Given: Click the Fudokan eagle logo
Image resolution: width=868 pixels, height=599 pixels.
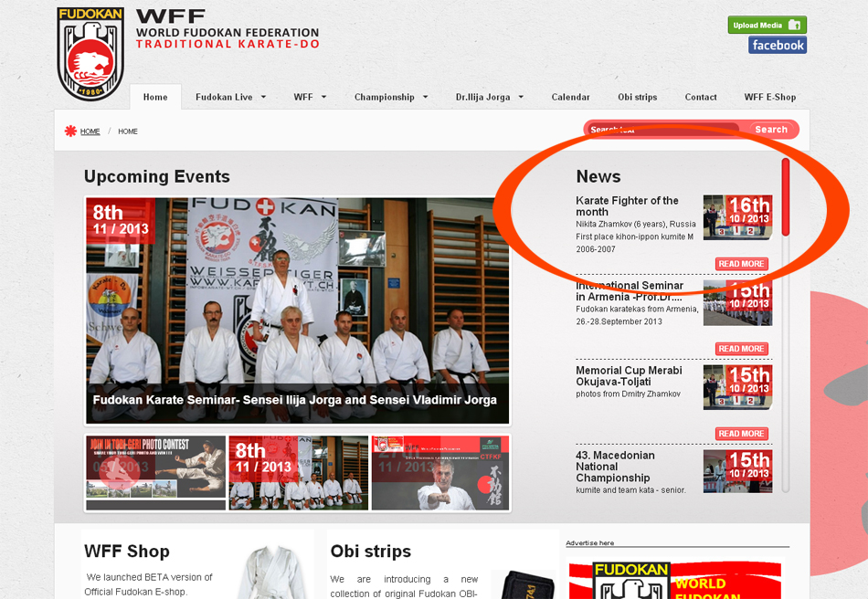Looking at the screenshot, I should coord(90,54).
